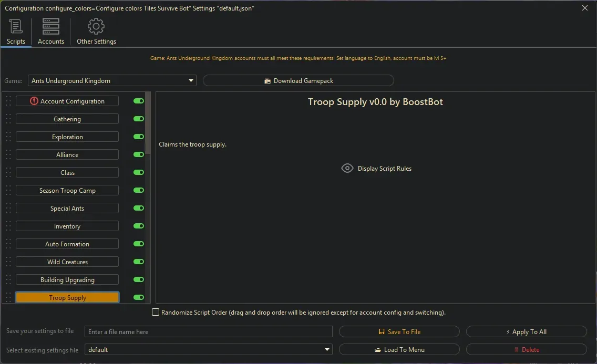This screenshot has width=597, height=364.
Task: Enable Randomize Script Order checkbox
Action: click(156, 313)
